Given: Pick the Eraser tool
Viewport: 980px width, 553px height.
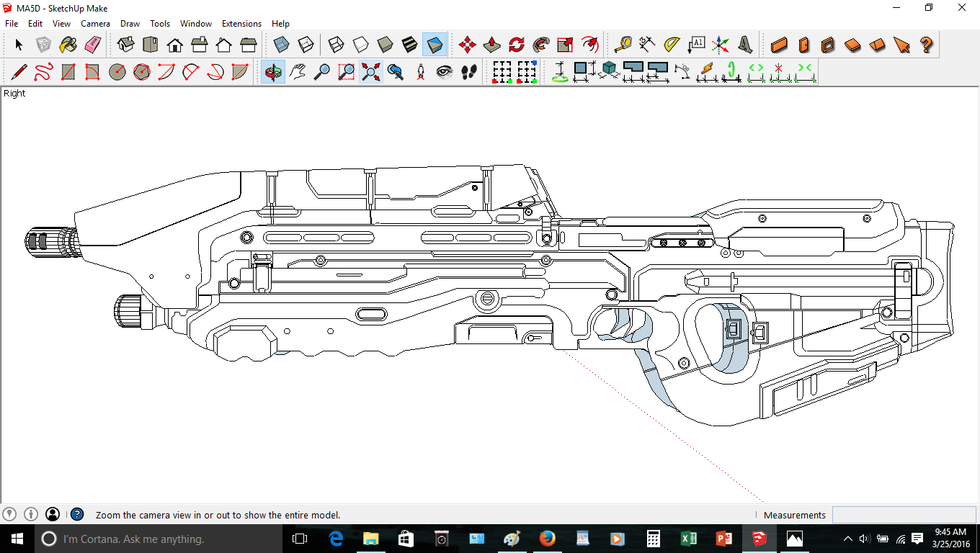Looking at the screenshot, I should pyautogui.click(x=93, y=45).
